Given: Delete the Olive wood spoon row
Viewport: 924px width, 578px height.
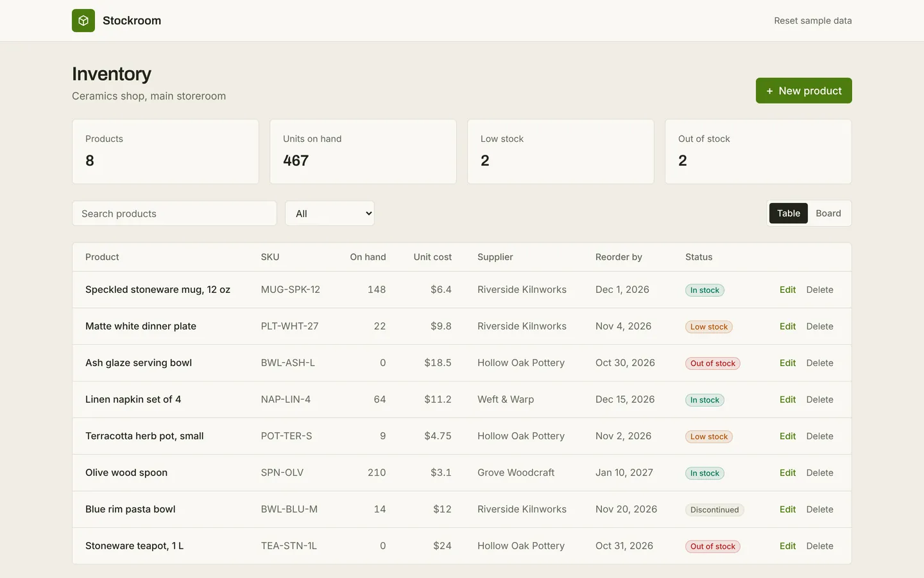Looking at the screenshot, I should [819, 473].
